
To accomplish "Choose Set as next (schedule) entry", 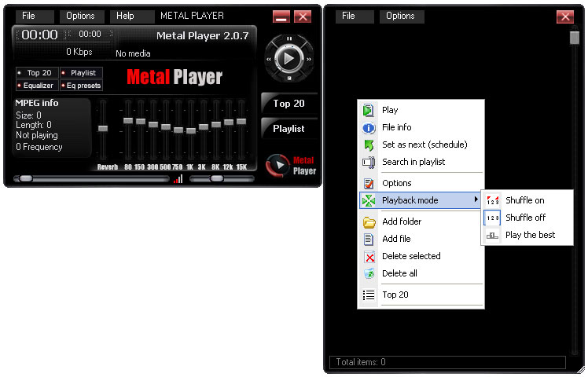I will (x=421, y=145).
